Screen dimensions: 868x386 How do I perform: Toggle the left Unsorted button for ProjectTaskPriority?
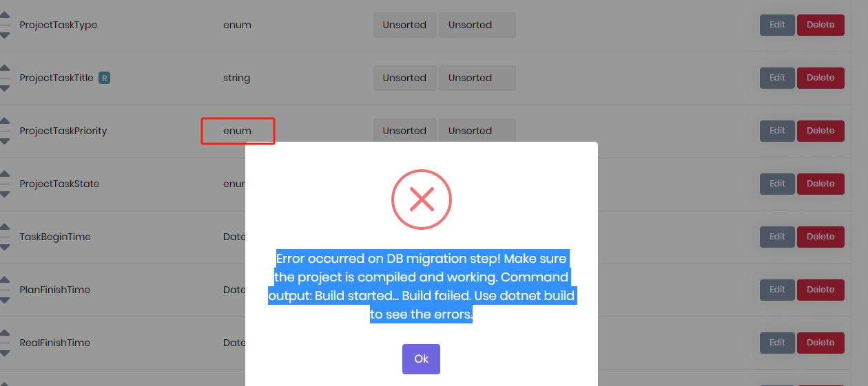404,131
